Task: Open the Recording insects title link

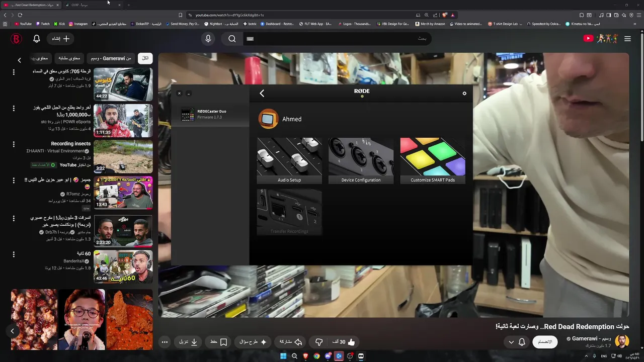Action: tap(70, 144)
